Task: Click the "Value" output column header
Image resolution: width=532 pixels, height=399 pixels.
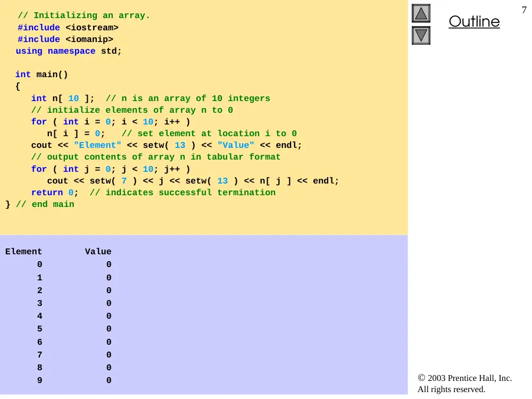Action: point(98,252)
